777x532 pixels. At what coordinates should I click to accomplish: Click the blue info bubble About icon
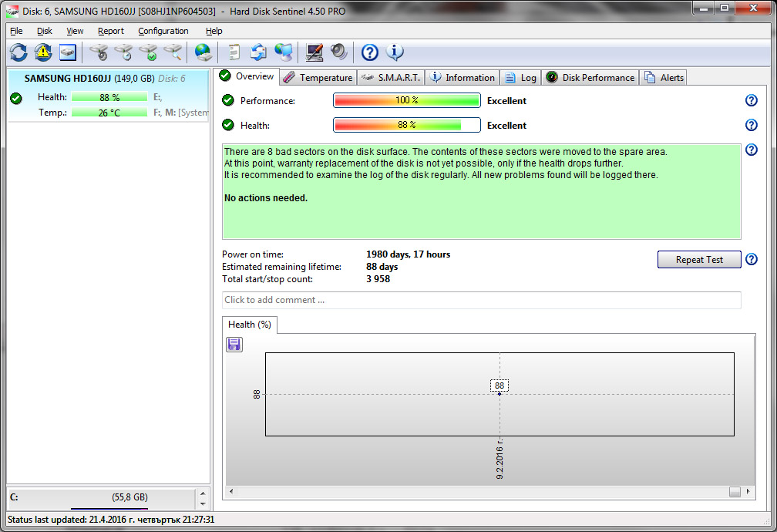pos(395,52)
